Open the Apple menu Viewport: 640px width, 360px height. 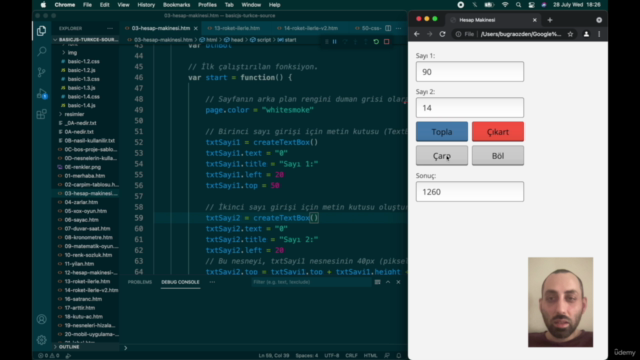coord(43,5)
